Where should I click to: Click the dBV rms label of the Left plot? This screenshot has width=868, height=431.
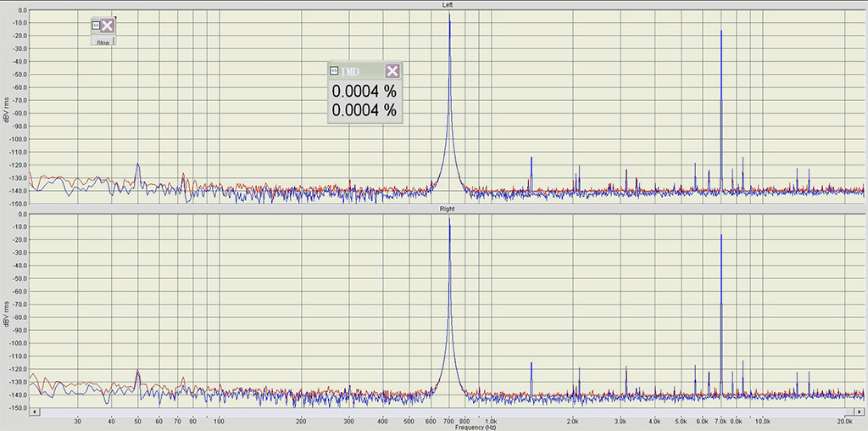tap(7, 108)
